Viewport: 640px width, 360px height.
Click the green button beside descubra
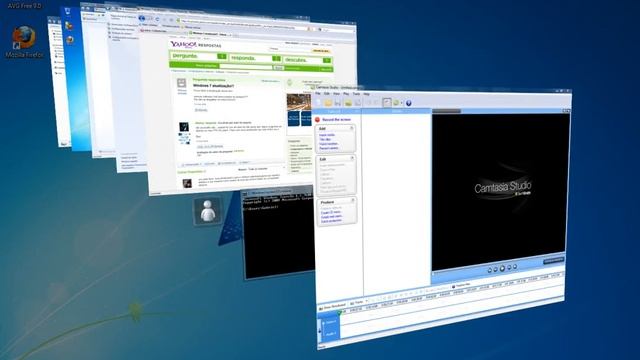(327, 60)
